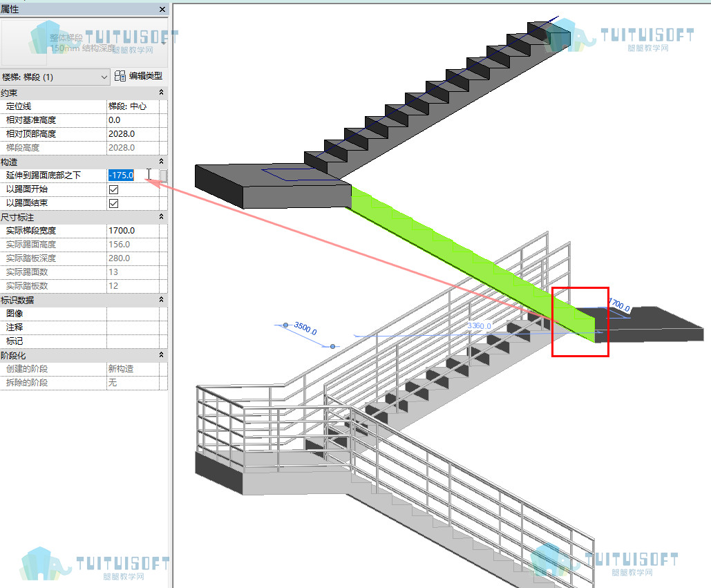The height and width of the screenshot is (588, 711).
Task: Collapse the 构造 construction section
Action: [161, 162]
